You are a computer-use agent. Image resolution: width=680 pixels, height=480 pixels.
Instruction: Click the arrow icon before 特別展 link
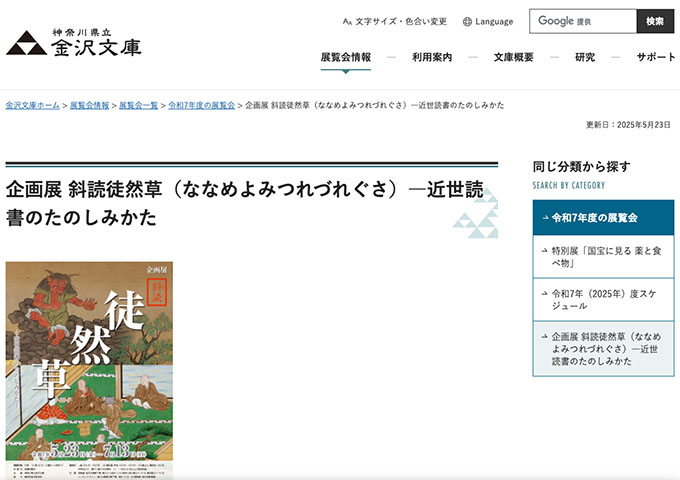pyautogui.click(x=545, y=251)
